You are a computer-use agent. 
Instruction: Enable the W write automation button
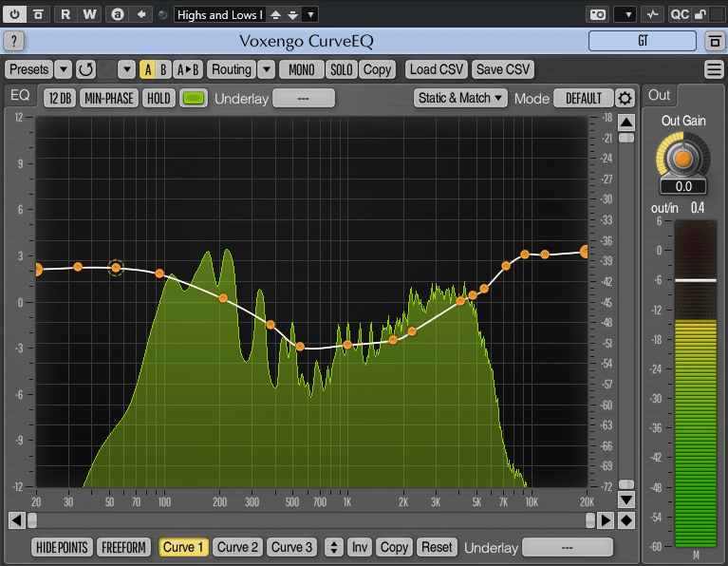click(89, 14)
